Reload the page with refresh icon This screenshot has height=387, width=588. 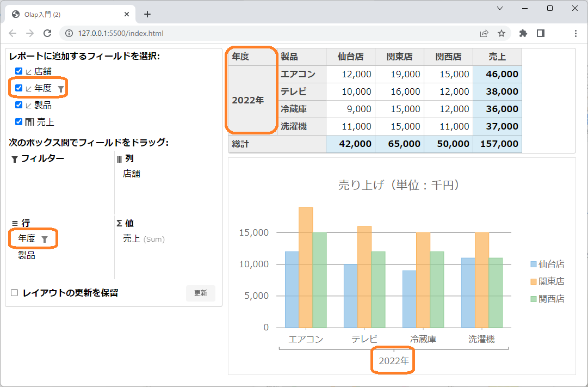click(47, 33)
